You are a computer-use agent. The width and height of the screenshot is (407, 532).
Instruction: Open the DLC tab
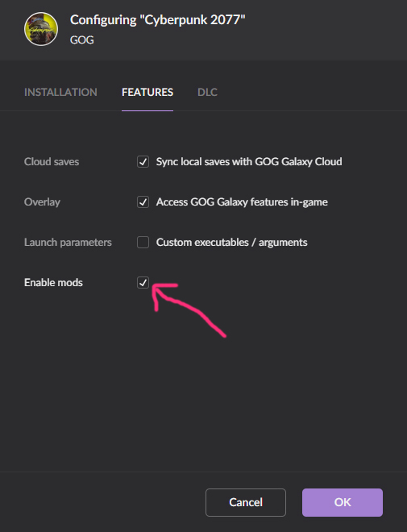point(208,92)
